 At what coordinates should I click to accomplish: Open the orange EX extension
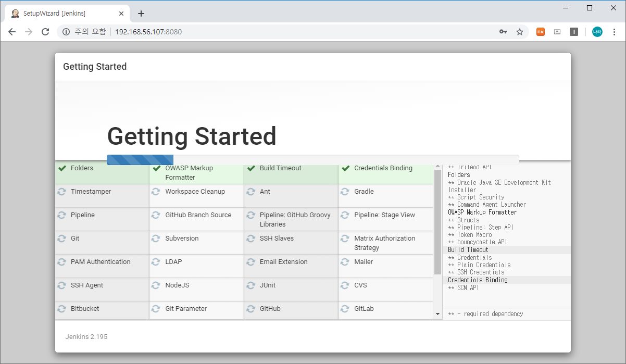pyautogui.click(x=541, y=32)
